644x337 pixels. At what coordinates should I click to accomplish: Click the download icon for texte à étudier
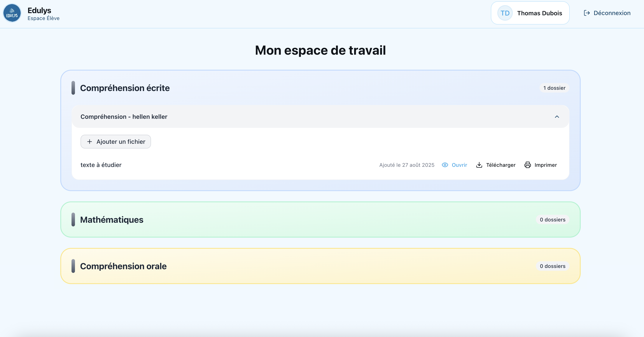(x=479, y=165)
